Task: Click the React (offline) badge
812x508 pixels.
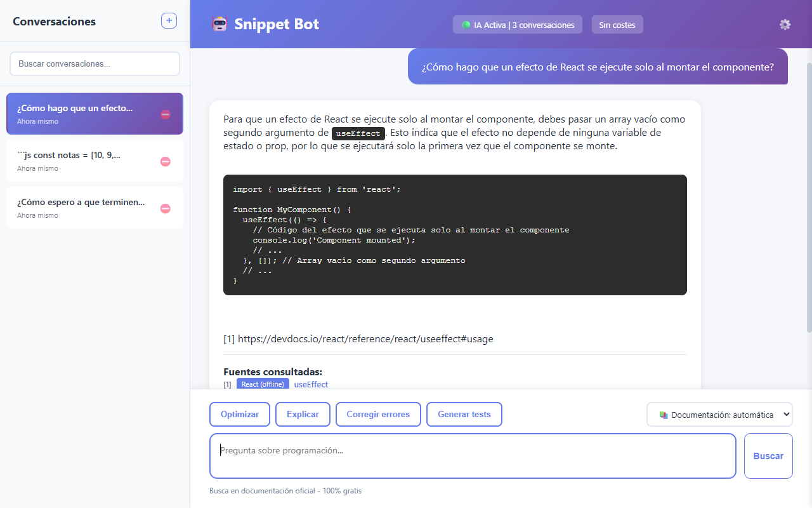Action: pyautogui.click(x=263, y=384)
